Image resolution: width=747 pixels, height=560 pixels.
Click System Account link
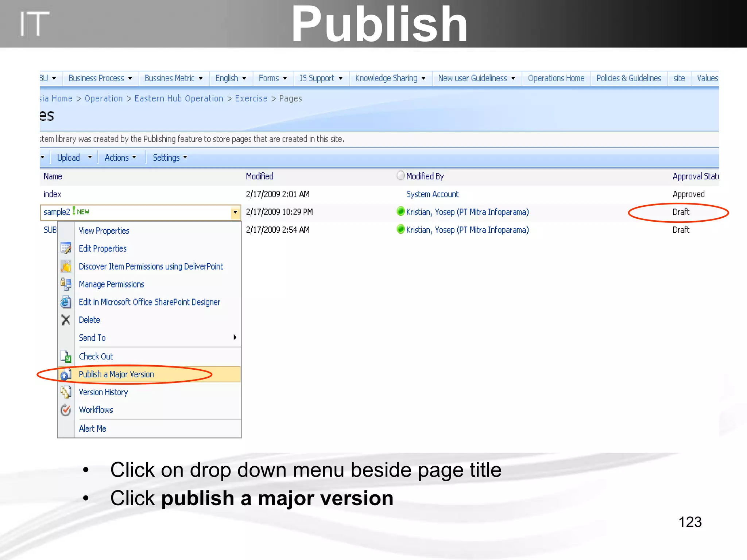[x=432, y=194]
